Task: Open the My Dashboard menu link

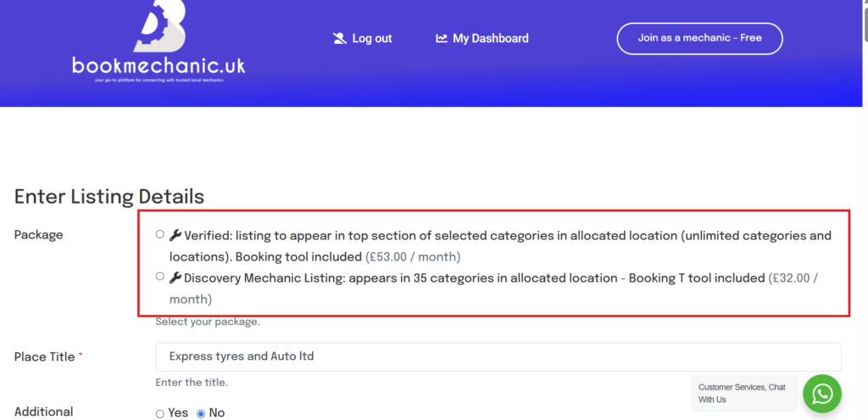Action: click(490, 38)
